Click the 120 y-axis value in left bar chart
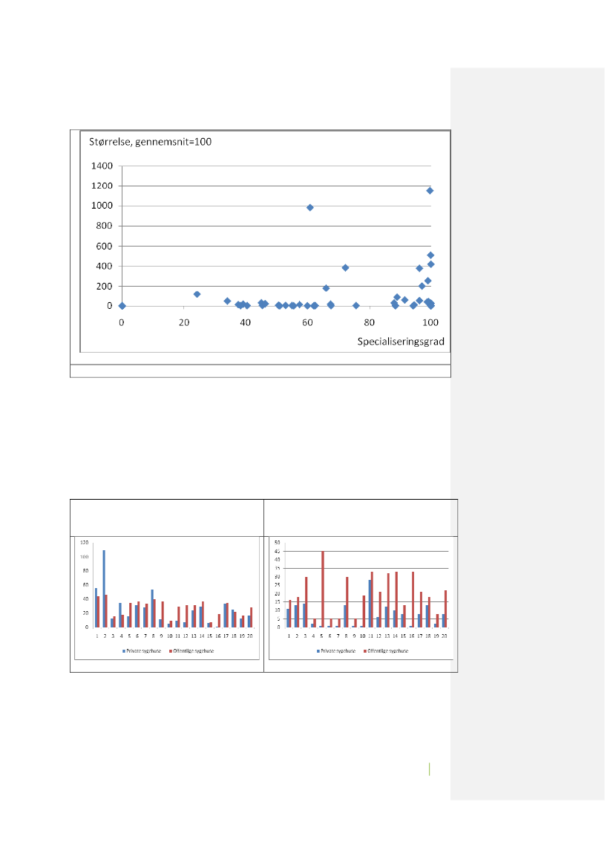This screenshot has width=613, height=868. coord(85,543)
